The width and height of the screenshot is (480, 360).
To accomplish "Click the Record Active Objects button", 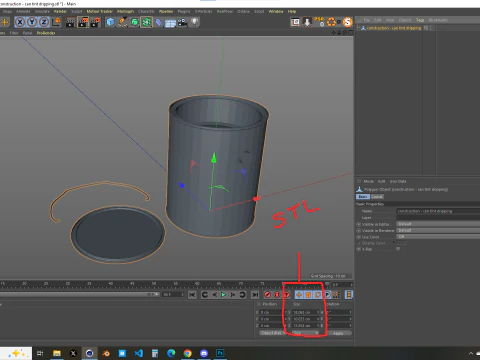I will [267, 295].
